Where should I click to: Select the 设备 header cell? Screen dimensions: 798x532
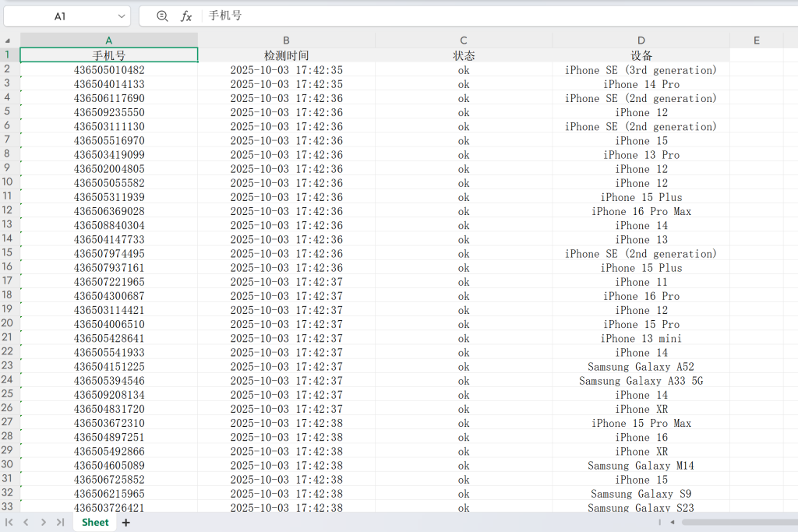(641, 55)
